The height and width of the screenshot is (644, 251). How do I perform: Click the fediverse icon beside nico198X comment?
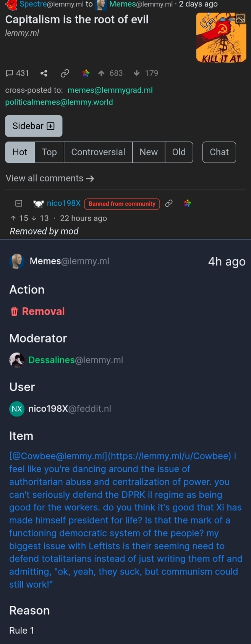click(x=187, y=204)
